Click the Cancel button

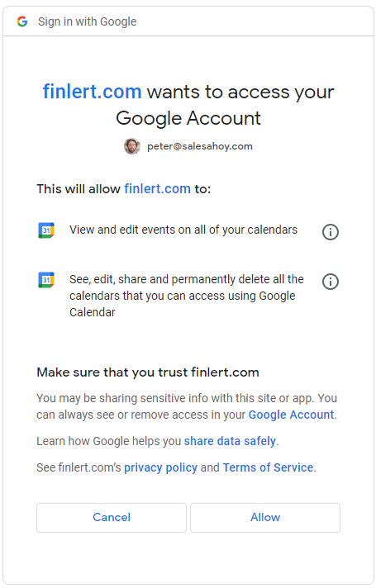click(x=112, y=518)
